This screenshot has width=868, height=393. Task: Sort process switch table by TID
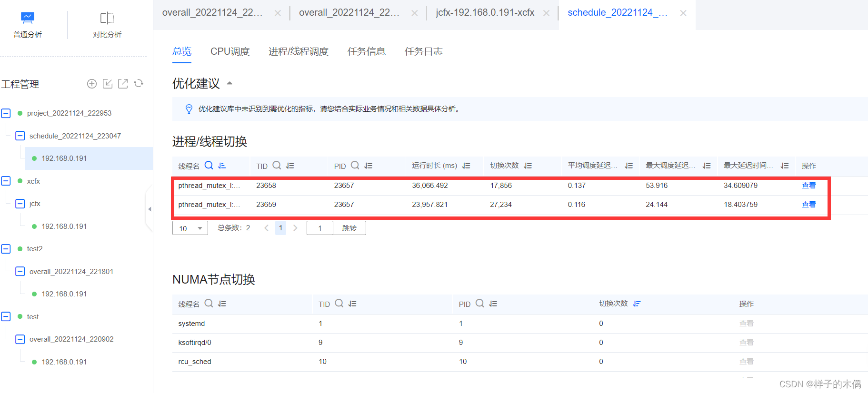(290, 166)
